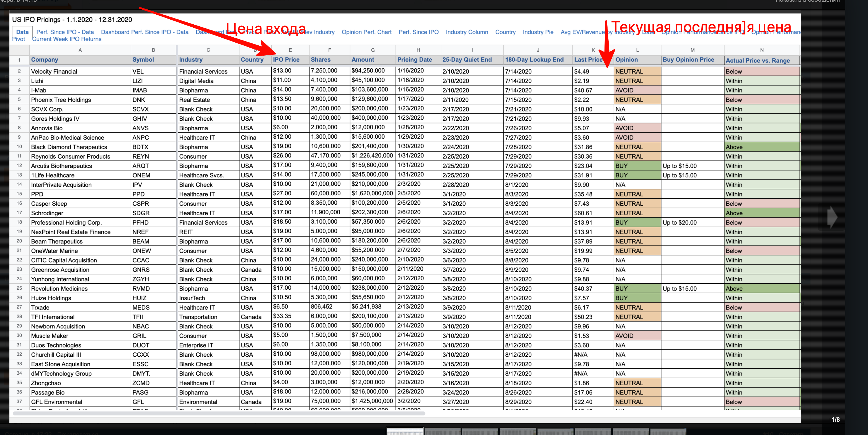Switch to the Country sheet tab
The image size is (868, 435).
point(505,32)
